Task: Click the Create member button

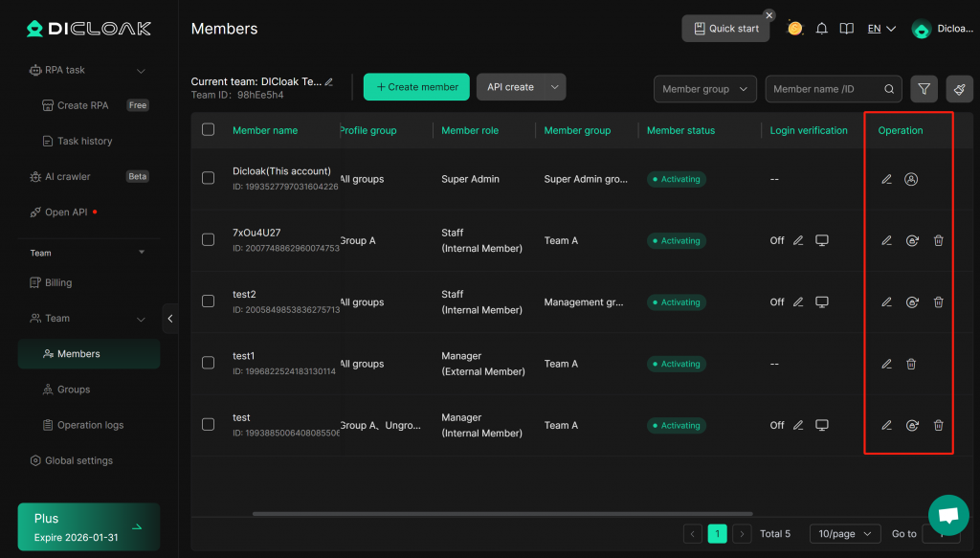Action: [416, 87]
